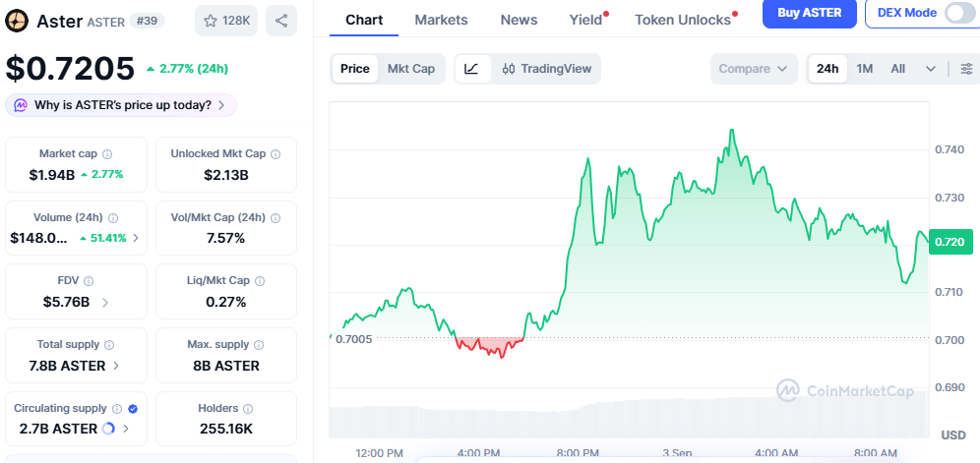Viewport: 980px width, 463px height.
Task: Toggle the DEX Mode switch
Action: tap(958, 13)
